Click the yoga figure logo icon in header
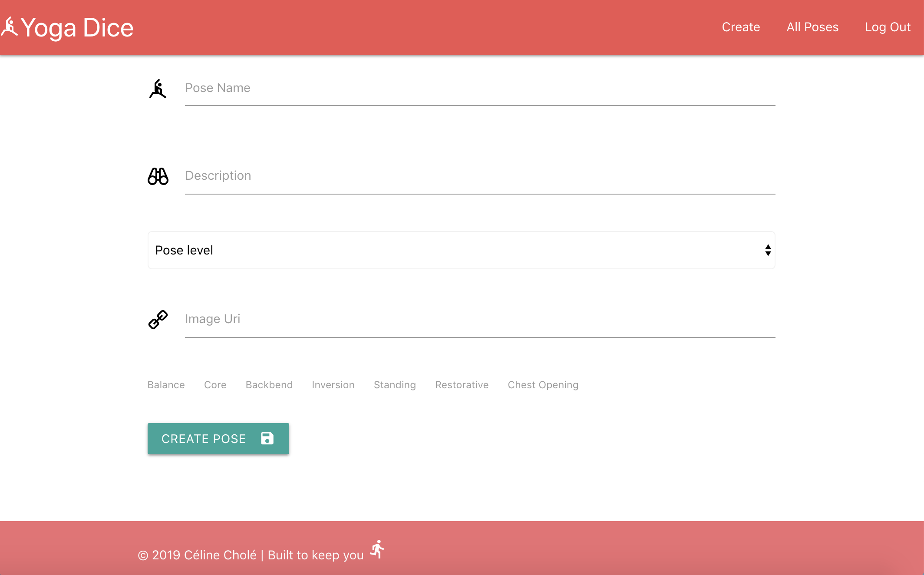924x575 pixels. coord(9,27)
